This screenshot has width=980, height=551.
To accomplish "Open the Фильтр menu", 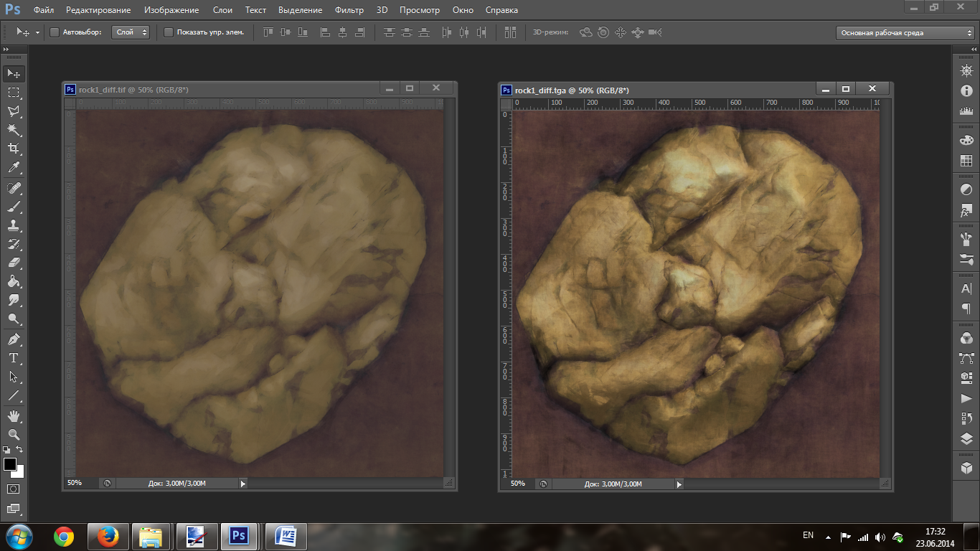I will click(349, 10).
